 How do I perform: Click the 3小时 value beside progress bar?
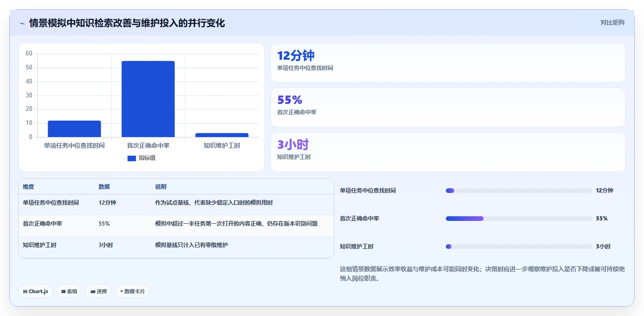point(603,247)
